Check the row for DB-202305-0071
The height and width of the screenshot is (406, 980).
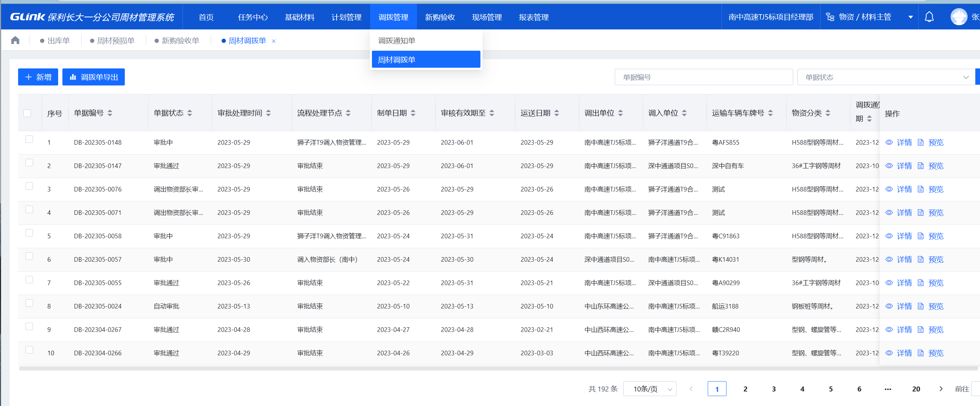(x=29, y=209)
